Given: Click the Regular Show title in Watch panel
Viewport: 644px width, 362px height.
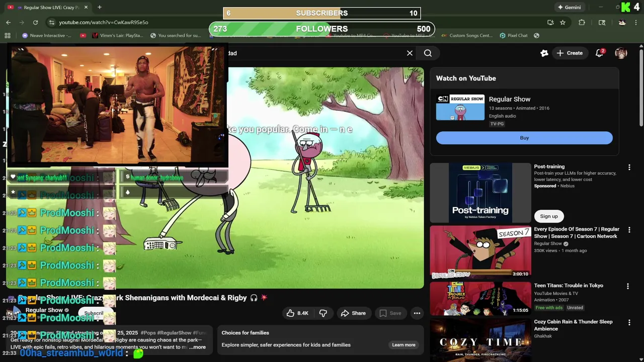Looking at the screenshot, I should tap(510, 99).
